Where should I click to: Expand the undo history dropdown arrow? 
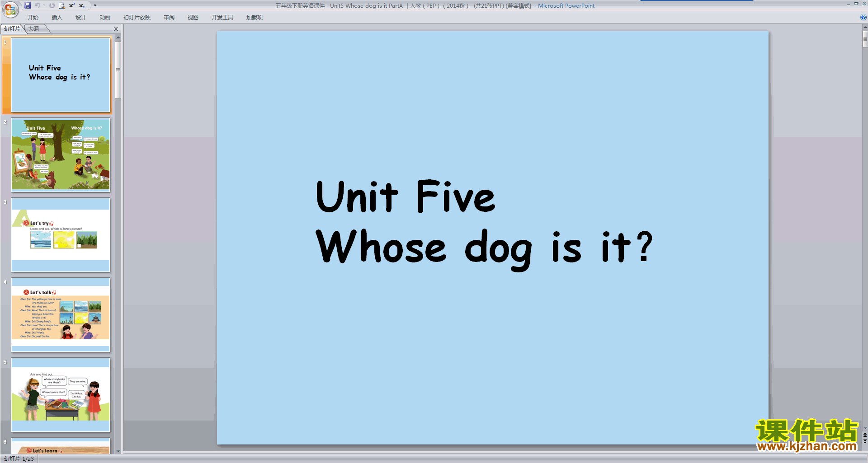click(x=44, y=5)
